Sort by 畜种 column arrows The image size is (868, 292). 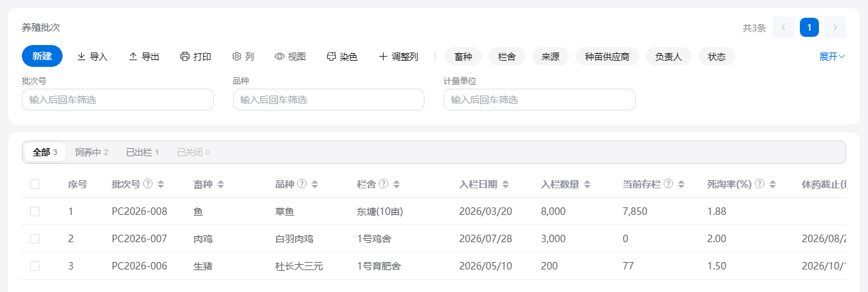click(221, 184)
